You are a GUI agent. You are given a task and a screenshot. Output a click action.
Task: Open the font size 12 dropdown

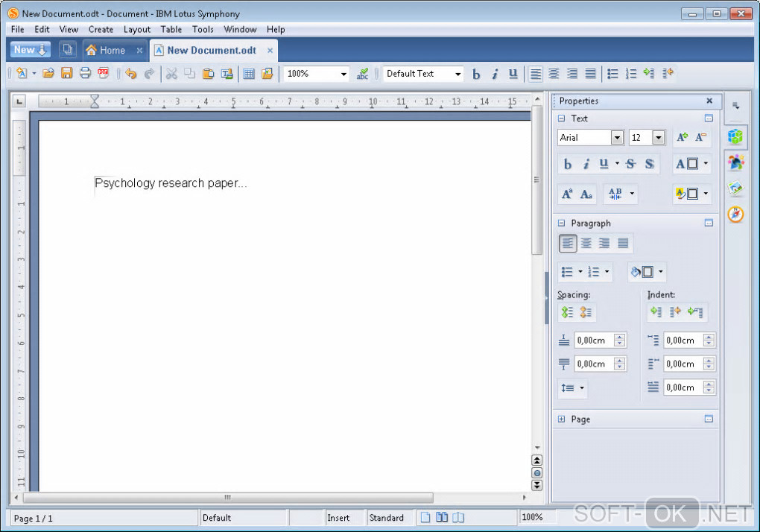tap(658, 138)
